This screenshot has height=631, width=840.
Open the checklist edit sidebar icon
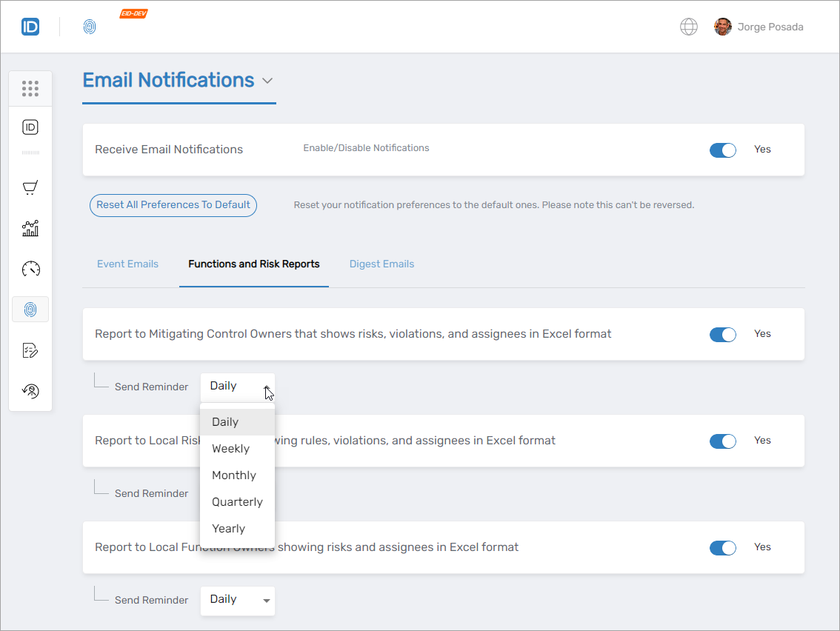coord(30,350)
